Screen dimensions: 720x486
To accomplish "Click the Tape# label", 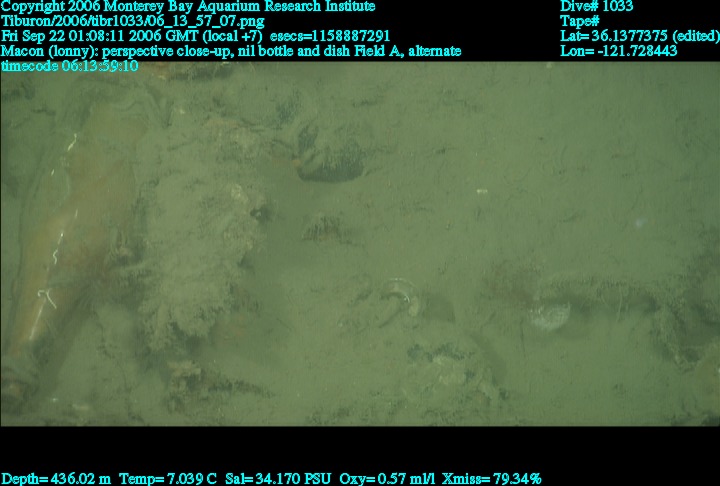I will (580, 21).
